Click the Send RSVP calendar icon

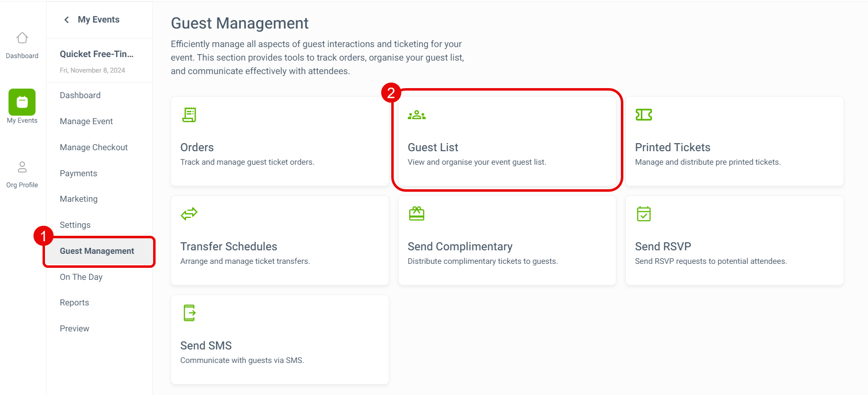pyautogui.click(x=644, y=214)
